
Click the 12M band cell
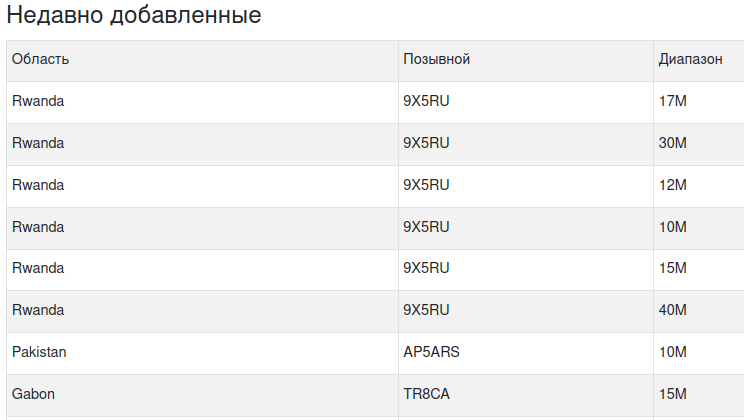click(x=698, y=186)
